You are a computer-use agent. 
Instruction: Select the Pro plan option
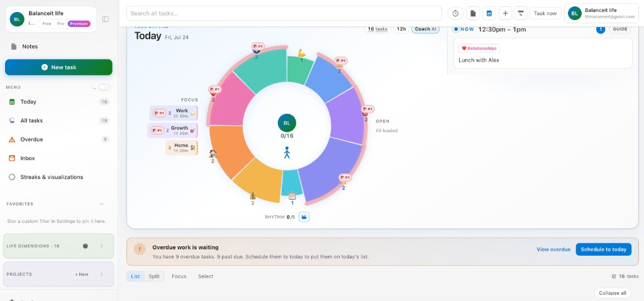pyautogui.click(x=60, y=23)
